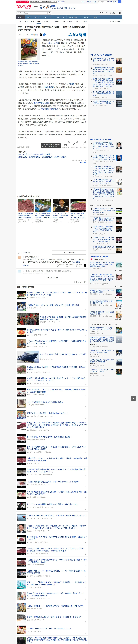Click the ヘルプ link in header

click(94, 2)
